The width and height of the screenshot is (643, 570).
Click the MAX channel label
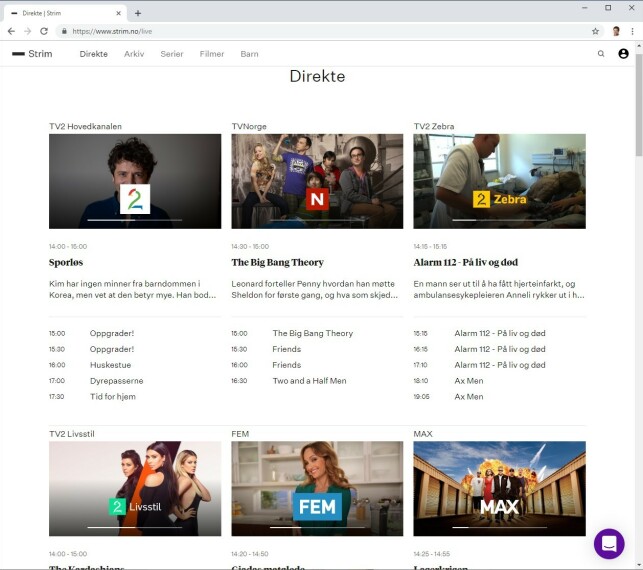pos(423,434)
